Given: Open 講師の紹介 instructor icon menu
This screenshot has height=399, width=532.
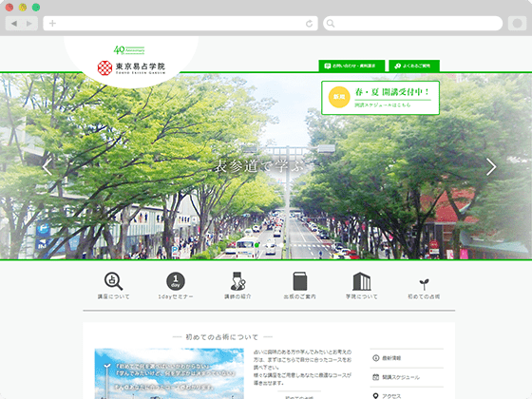Looking at the screenshot, I should pos(237,286).
